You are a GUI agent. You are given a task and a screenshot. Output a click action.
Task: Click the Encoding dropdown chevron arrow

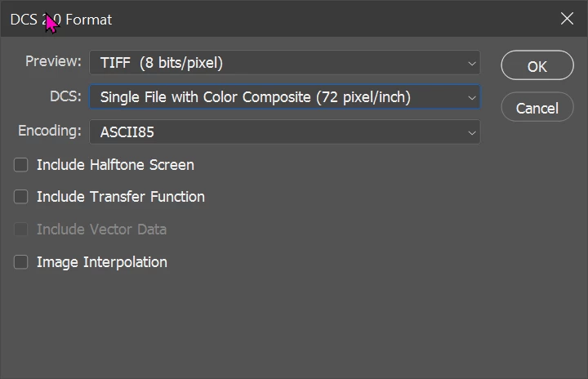pos(472,132)
